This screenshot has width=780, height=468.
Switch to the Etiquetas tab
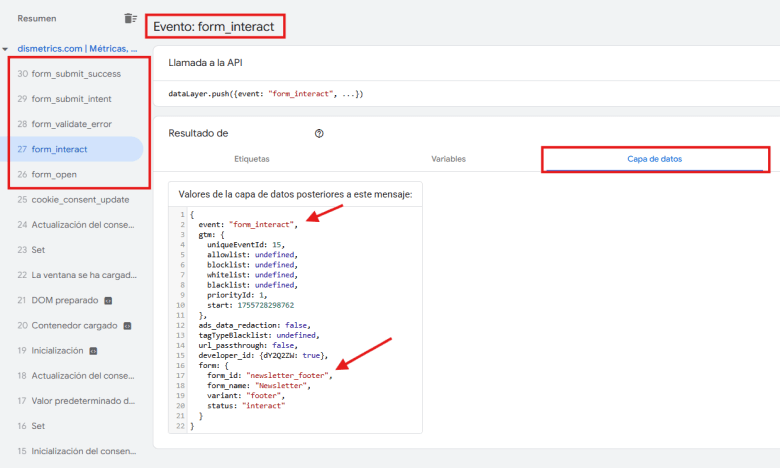coord(252,159)
